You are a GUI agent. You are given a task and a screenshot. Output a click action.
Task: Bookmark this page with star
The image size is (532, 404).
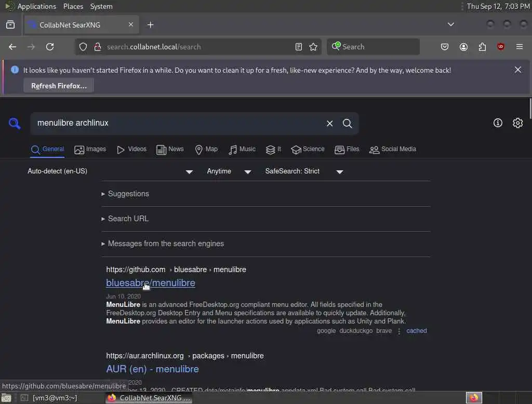pyautogui.click(x=313, y=47)
